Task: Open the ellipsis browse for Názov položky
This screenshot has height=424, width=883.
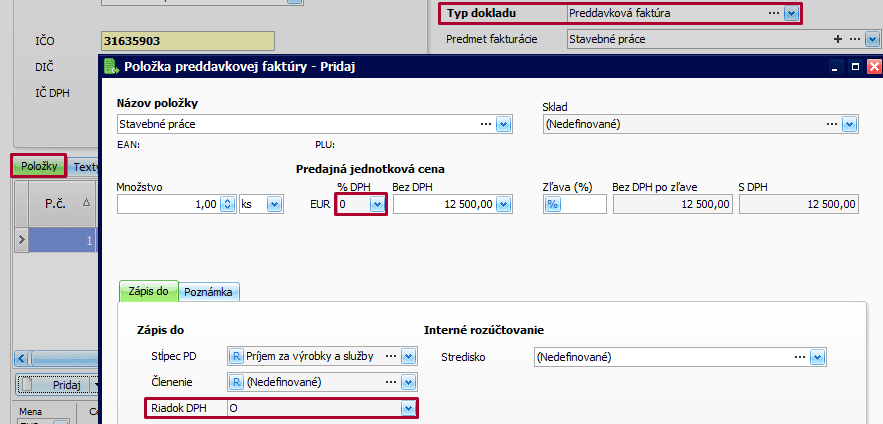Action: pos(486,124)
